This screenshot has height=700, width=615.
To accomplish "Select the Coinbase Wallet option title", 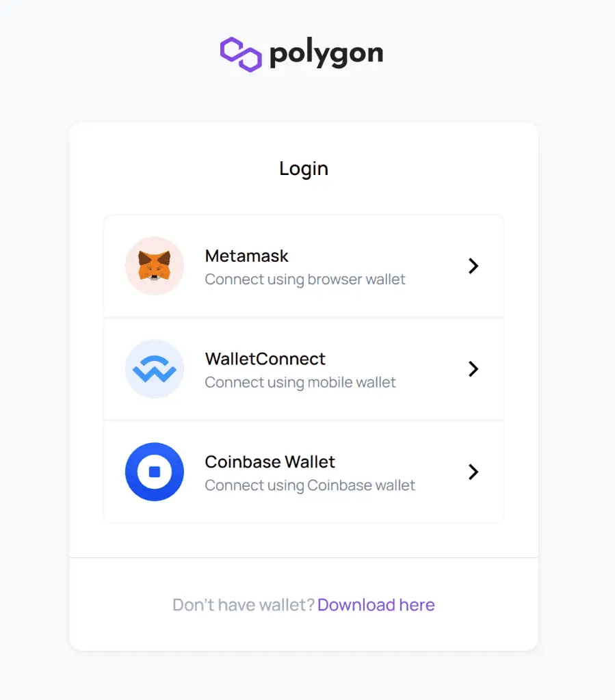I will [270, 461].
